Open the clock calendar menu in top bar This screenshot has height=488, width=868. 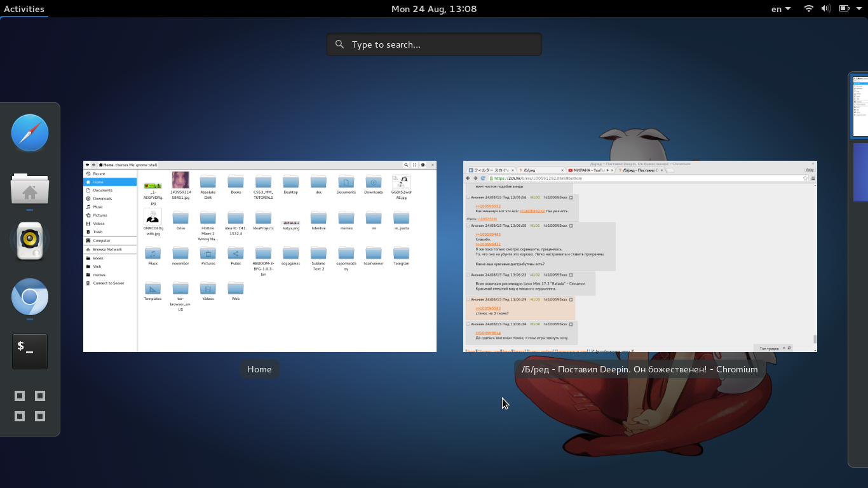[434, 9]
